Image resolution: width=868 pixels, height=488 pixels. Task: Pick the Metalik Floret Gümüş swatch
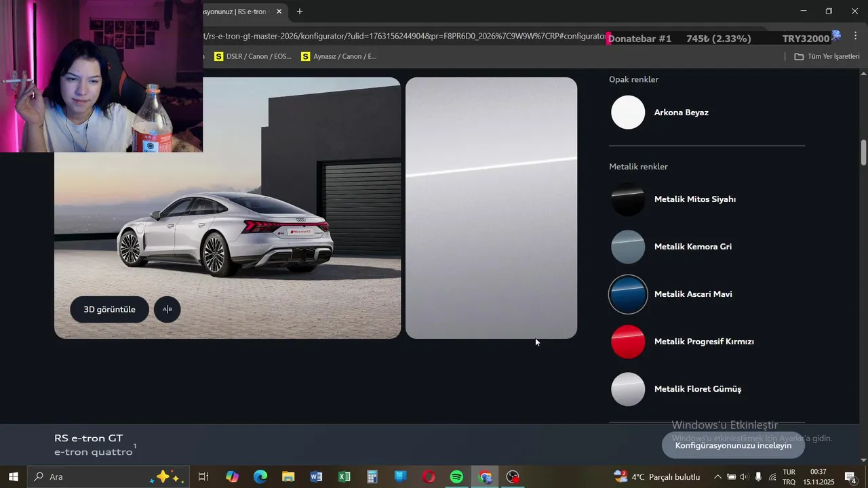[x=628, y=389]
